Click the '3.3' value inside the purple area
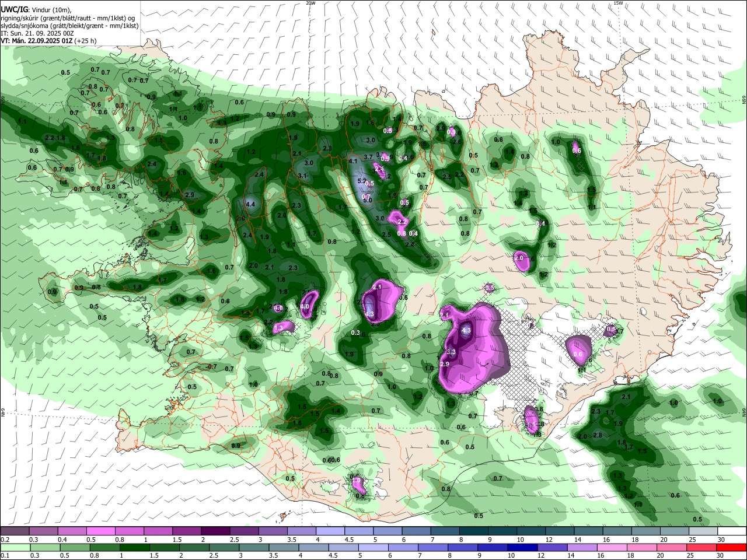Screen dimensions: 747x560 (451, 352)
